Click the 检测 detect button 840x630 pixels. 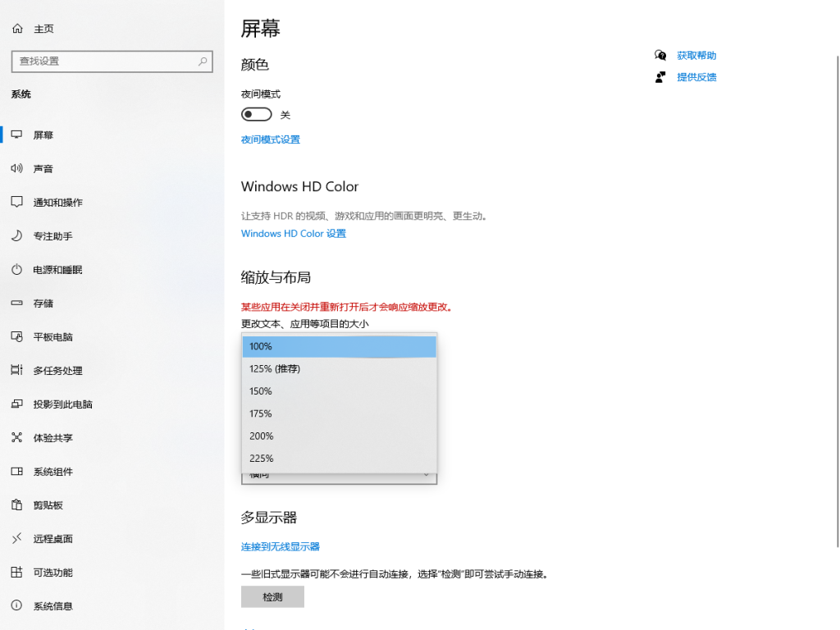click(x=272, y=597)
